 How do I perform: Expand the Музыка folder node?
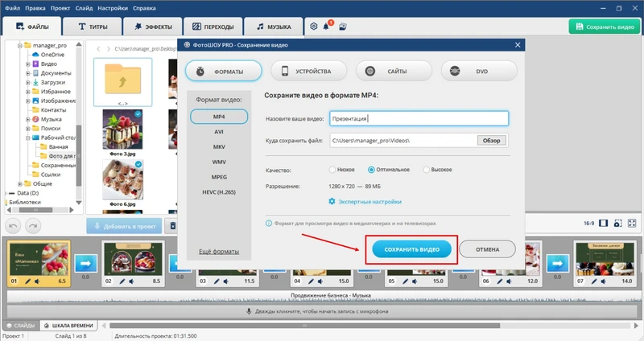click(27, 119)
